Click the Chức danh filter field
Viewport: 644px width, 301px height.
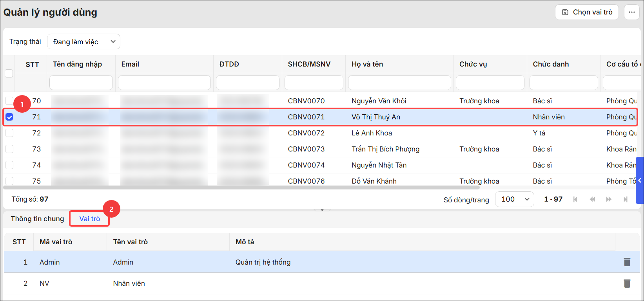coord(564,83)
